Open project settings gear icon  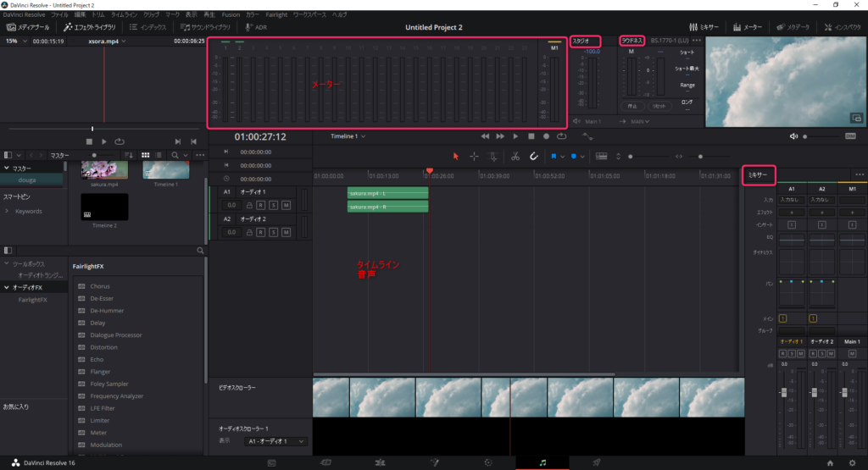click(x=852, y=463)
